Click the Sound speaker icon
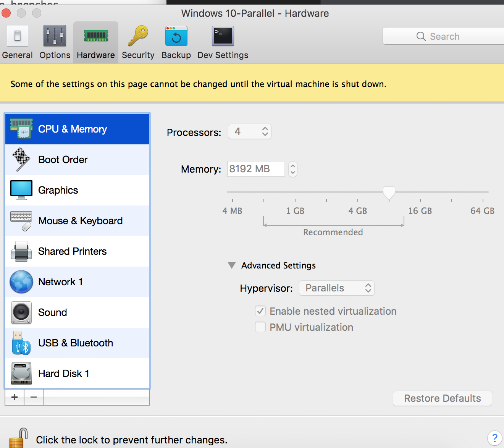Screen dimensions: 504x448 click(21, 312)
